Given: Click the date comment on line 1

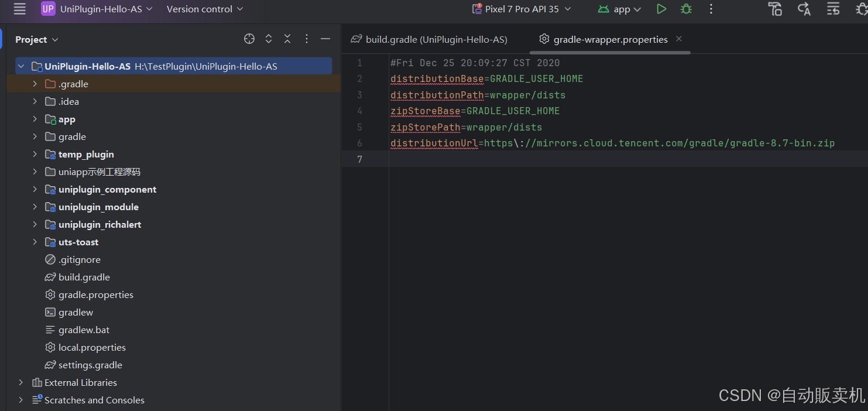Looking at the screenshot, I should point(475,63).
